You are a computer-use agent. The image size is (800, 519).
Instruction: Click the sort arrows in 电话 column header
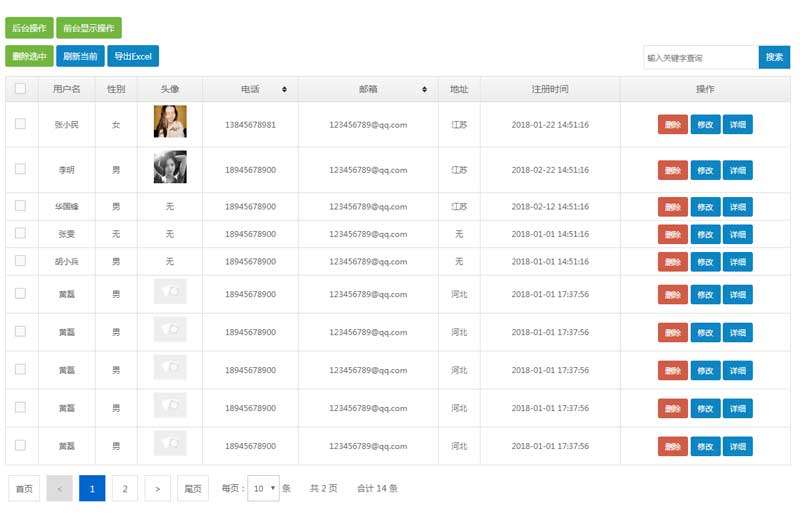pos(284,89)
